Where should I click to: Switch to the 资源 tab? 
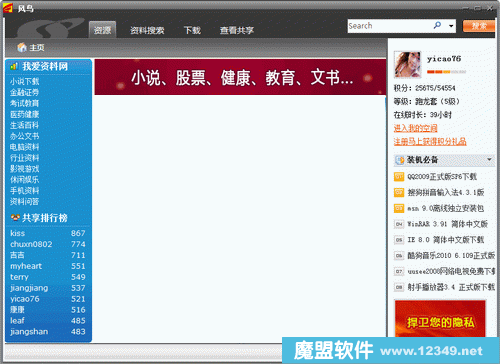point(102,30)
